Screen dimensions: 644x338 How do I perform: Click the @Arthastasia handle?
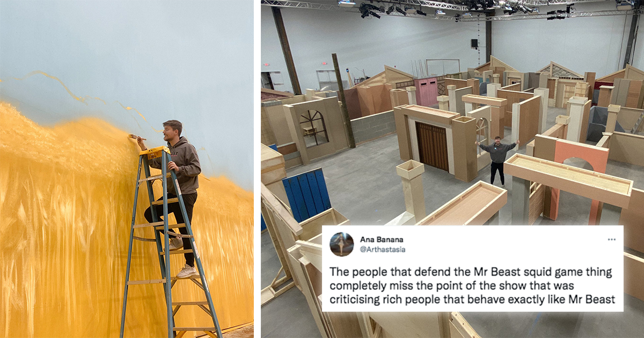(382, 249)
